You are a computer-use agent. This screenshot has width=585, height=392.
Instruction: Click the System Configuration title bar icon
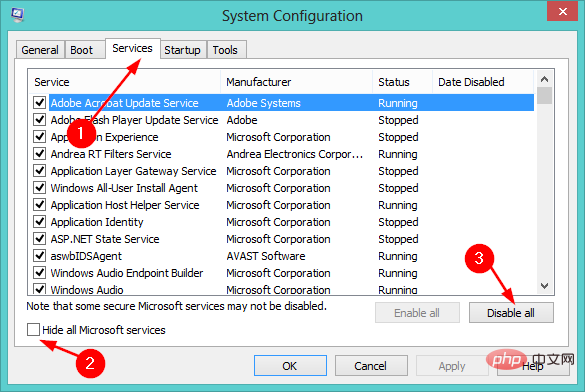point(17,15)
